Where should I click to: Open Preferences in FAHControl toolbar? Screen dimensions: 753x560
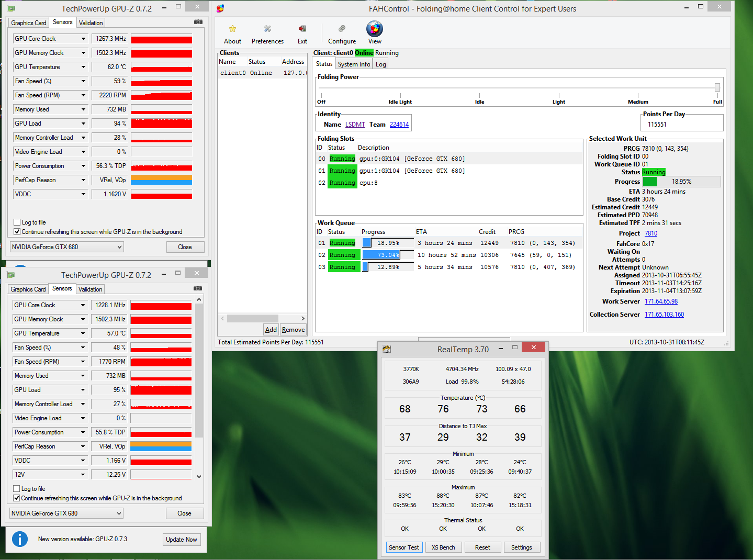(x=267, y=34)
